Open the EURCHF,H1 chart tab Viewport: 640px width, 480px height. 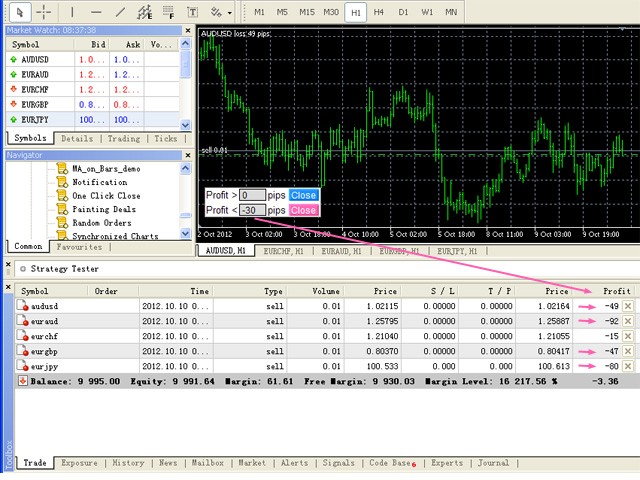tap(284, 251)
